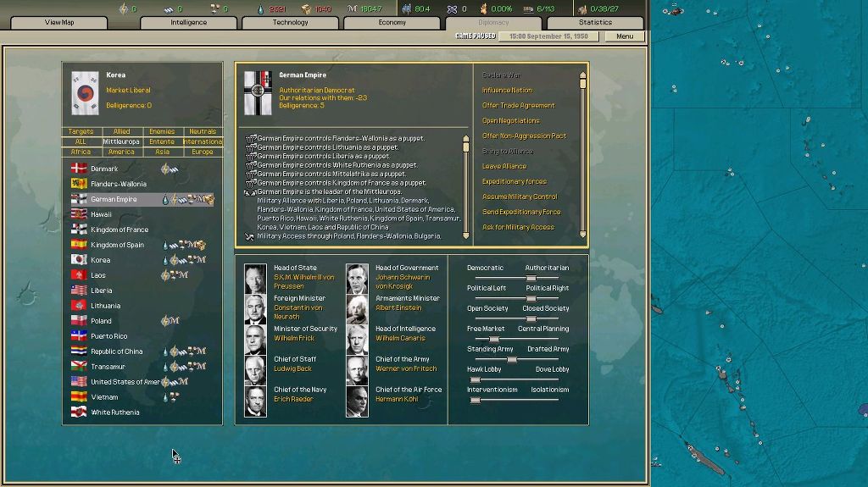
Task: Filter the country list by Neutrals
Action: [203, 131]
